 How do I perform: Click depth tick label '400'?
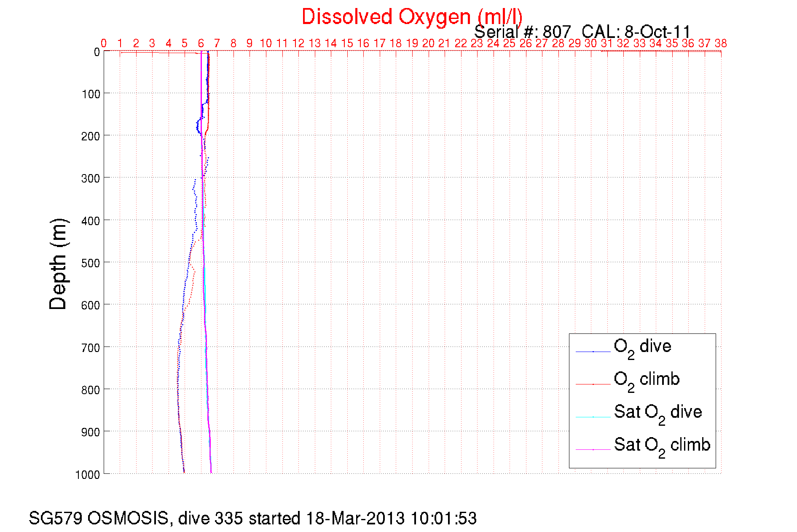point(91,221)
